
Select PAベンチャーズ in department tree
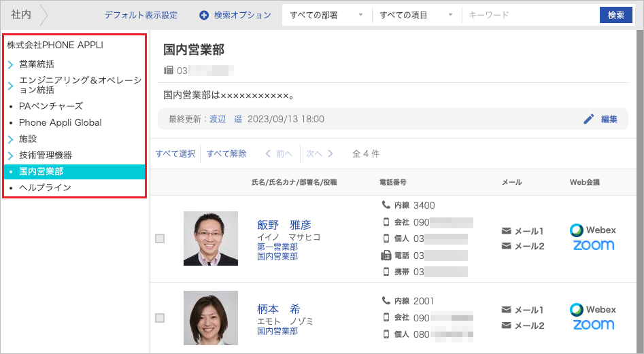[51, 106]
